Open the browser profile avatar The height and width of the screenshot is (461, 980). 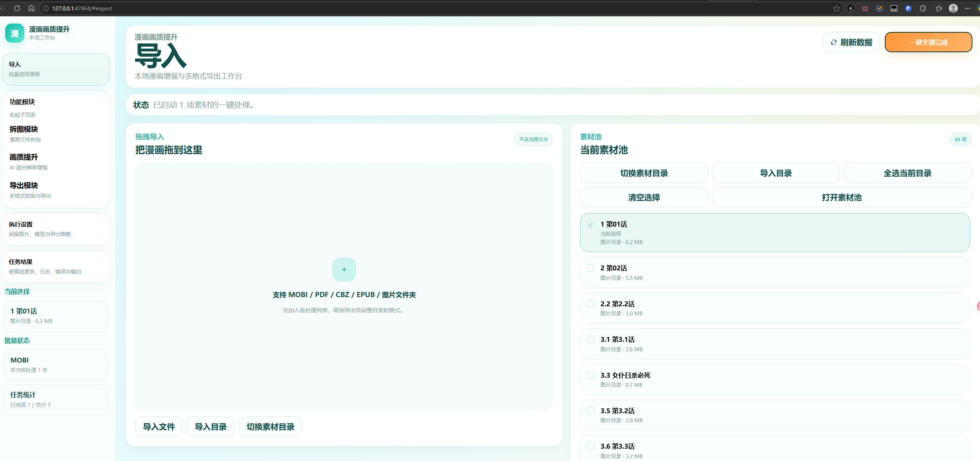click(953, 8)
